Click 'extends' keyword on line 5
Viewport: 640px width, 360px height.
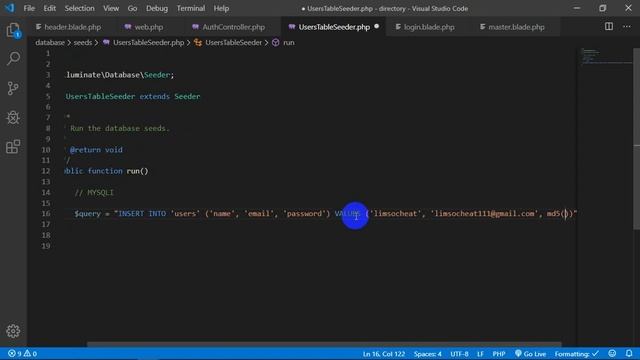[x=154, y=96]
